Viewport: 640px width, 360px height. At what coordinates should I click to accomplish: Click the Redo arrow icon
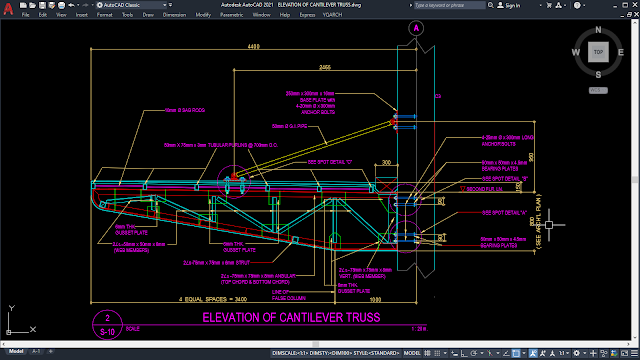click(85, 5)
